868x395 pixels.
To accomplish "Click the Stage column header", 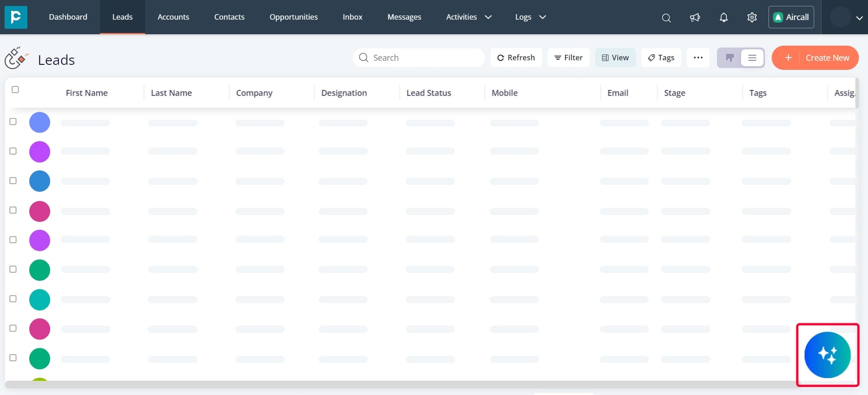I will coord(675,93).
